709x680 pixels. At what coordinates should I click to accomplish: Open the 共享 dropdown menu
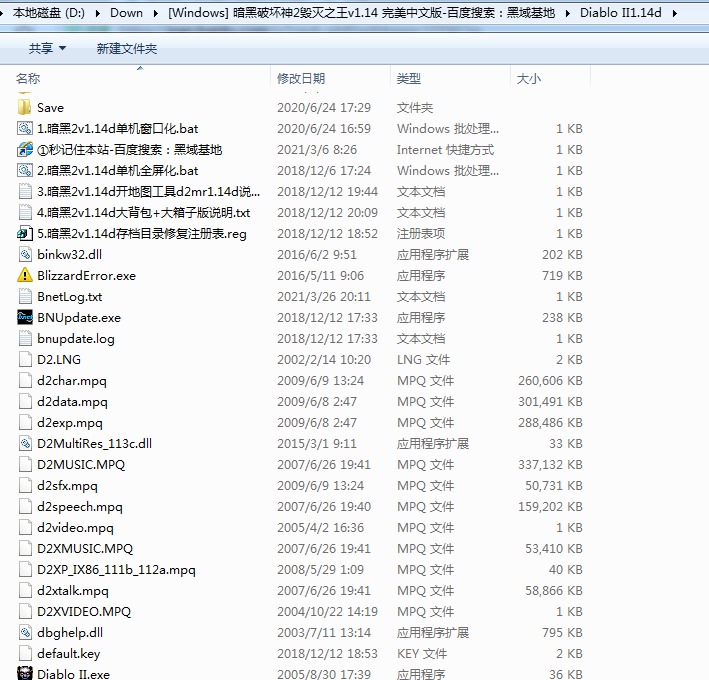(x=47, y=48)
